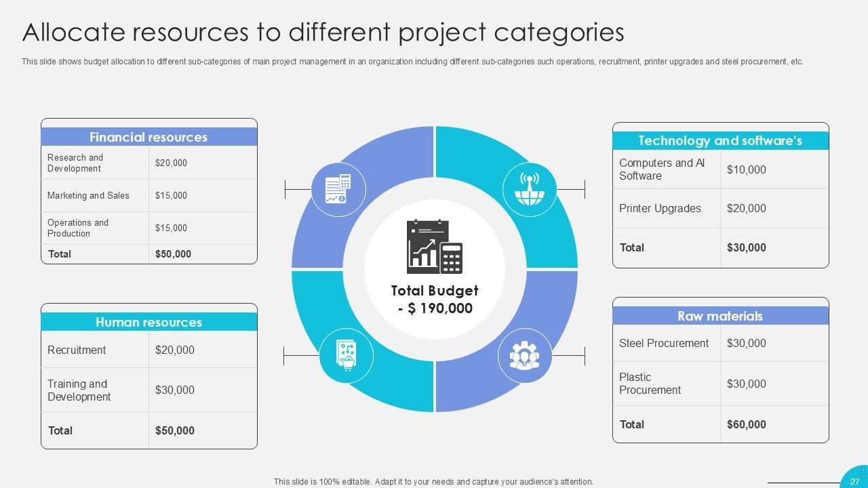Click the 'Total' label in Financial resources table
The width and height of the screenshot is (868, 488).
point(60,254)
